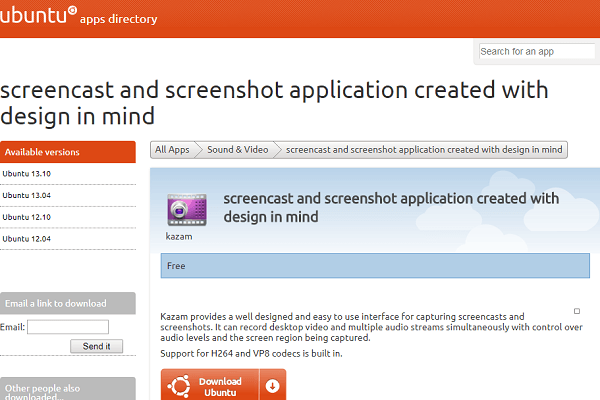Click the kazam app name label
600x400 pixels.
pyautogui.click(x=179, y=237)
